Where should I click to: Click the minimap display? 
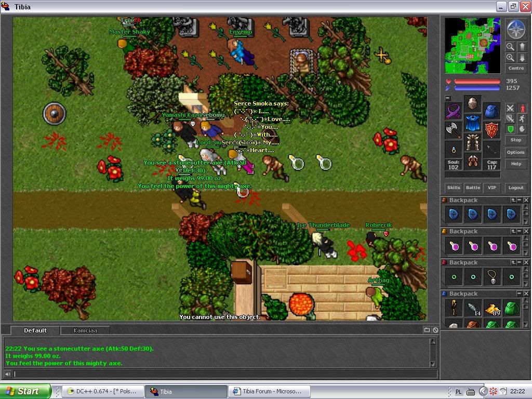coord(472,46)
